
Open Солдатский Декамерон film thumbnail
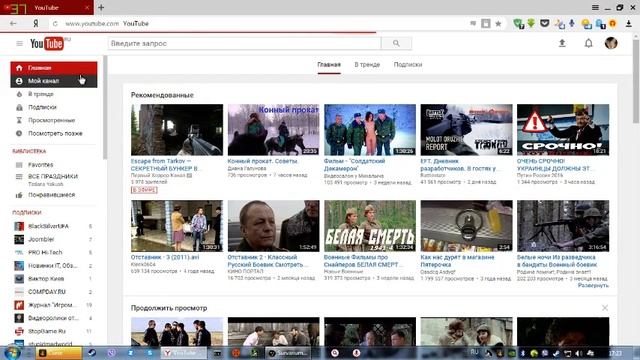coord(370,130)
